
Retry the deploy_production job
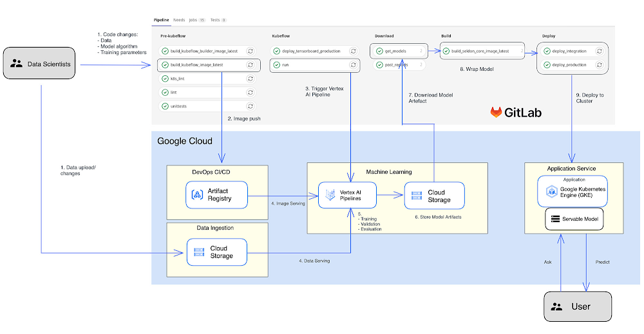click(599, 65)
